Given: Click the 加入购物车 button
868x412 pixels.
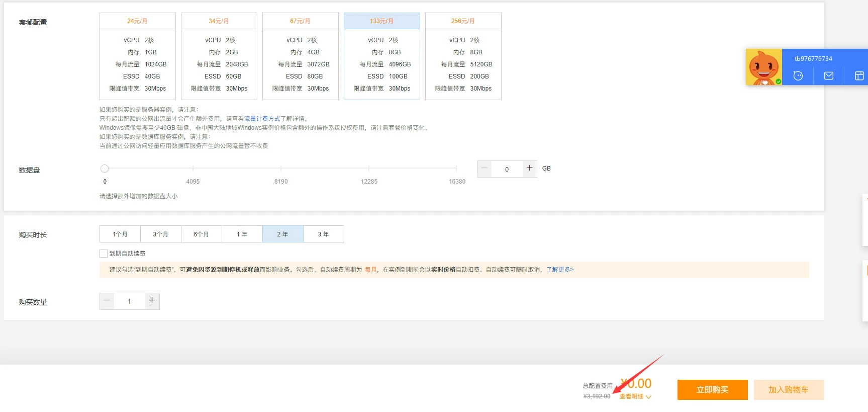Looking at the screenshot, I should pyautogui.click(x=788, y=390).
